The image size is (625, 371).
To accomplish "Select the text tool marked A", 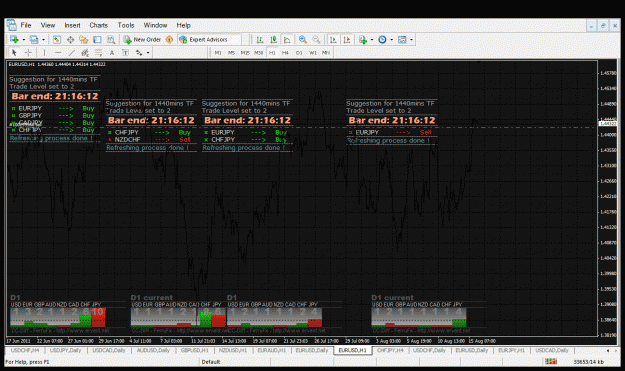I will (112, 53).
